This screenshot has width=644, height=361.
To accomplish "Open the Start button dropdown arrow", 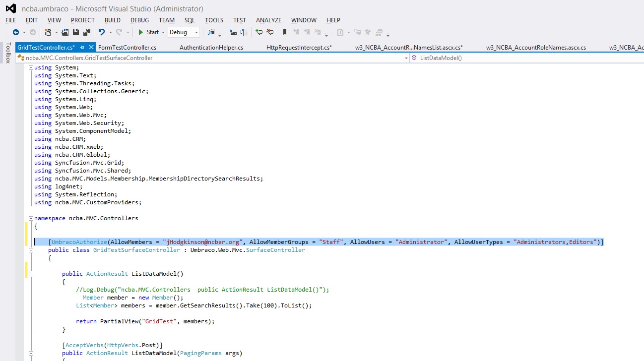I will [x=163, y=32].
